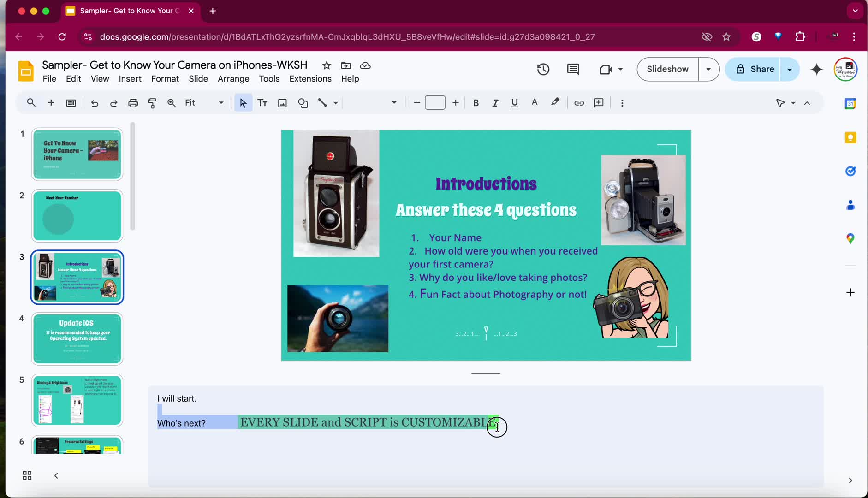Image resolution: width=868 pixels, height=498 pixels.
Task: Toggle bold formatting
Action: tap(476, 103)
